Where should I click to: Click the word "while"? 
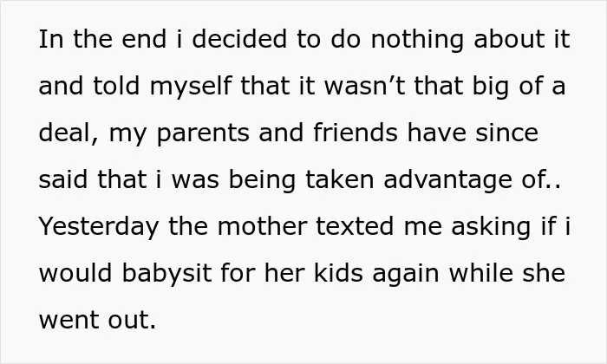tap(480, 273)
